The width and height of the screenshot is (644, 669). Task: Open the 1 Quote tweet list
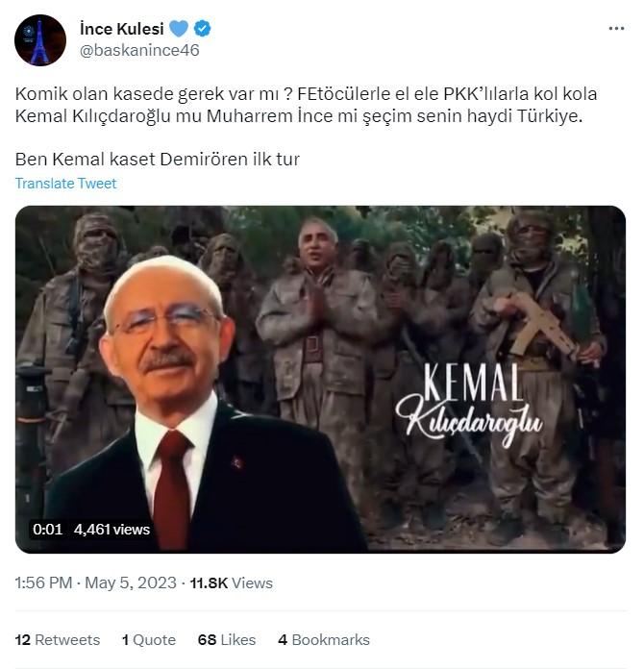click(x=149, y=640)
